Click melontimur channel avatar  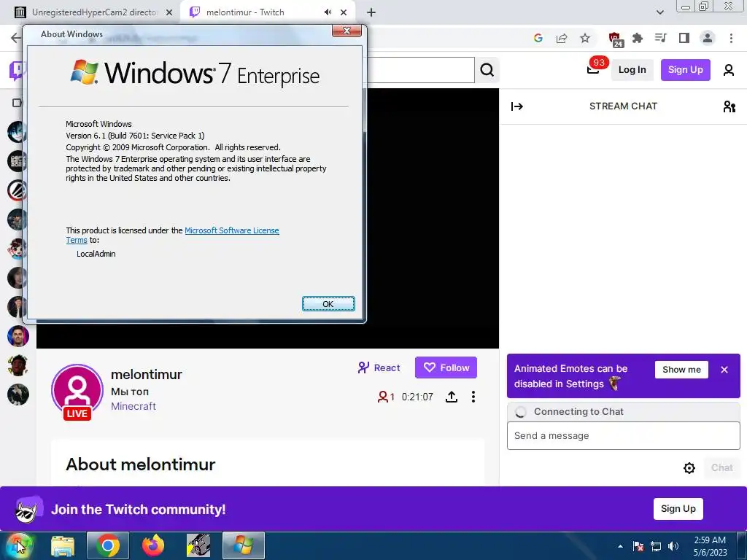coord(77,391)
